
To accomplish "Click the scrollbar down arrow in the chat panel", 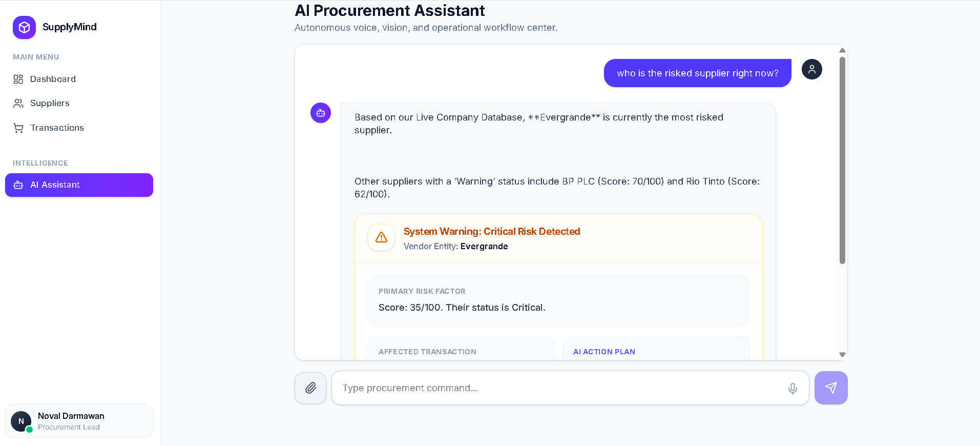I will tap(842, 355).
